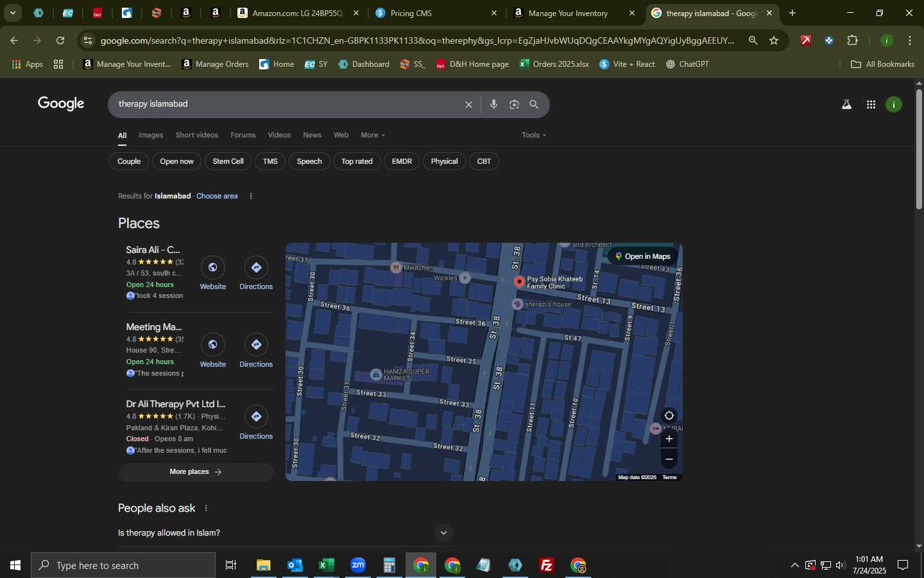924x578 pixels.
Task: Apply the Top rated filter chip
Action: point(357,161)
